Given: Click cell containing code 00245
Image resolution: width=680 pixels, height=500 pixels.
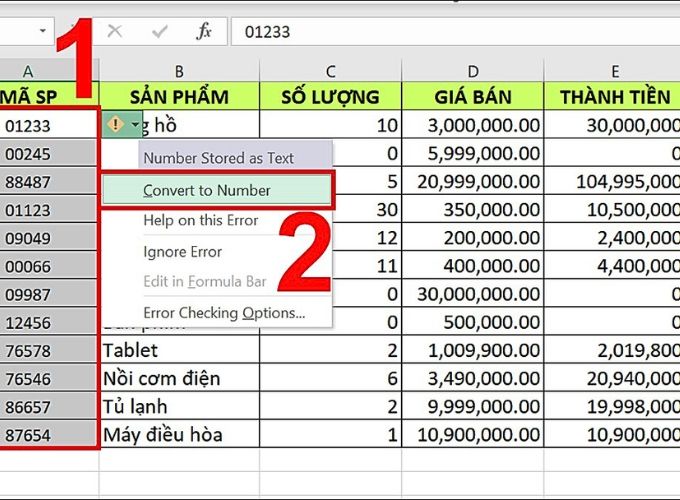Looking at the screenshot, I should coord(48,154).
